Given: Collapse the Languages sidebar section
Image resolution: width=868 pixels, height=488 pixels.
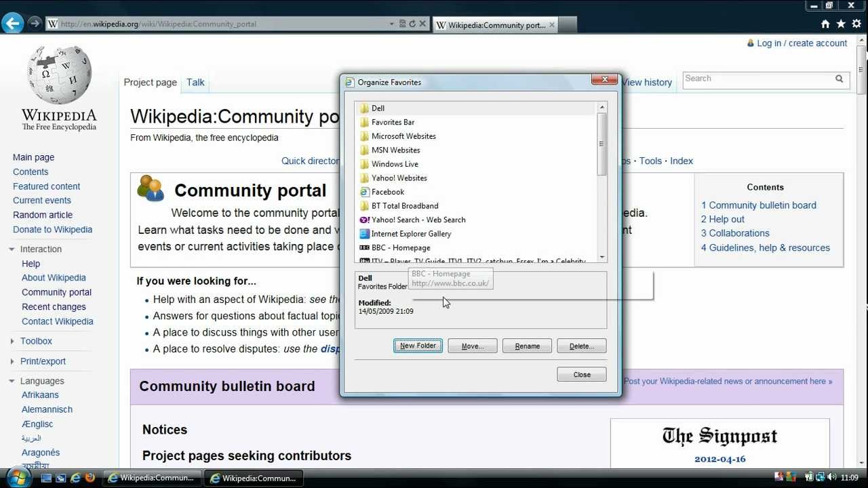Looking at the screenshot, I should [12, 381].
